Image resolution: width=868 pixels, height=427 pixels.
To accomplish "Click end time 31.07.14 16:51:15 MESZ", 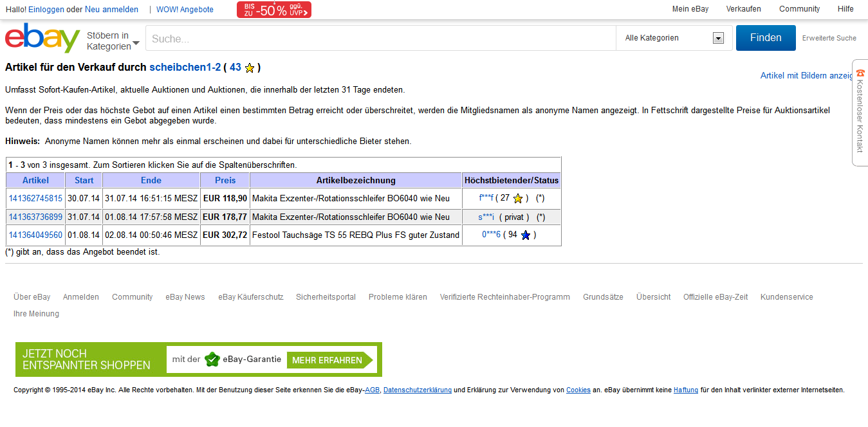I will point(151,199).
